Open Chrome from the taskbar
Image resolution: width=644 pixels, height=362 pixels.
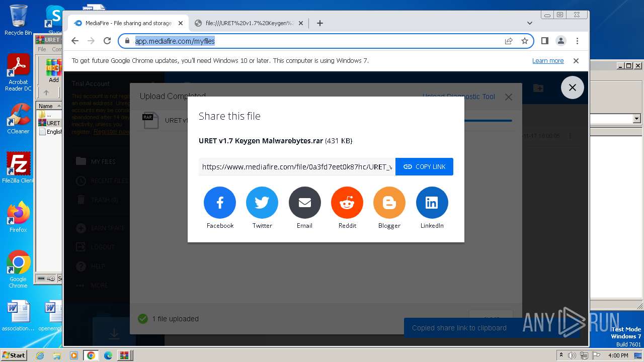coord(91,355)
